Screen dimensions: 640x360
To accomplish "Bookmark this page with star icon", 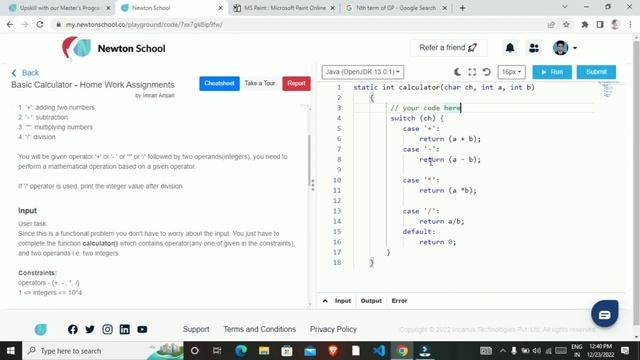I will [566, 24].
